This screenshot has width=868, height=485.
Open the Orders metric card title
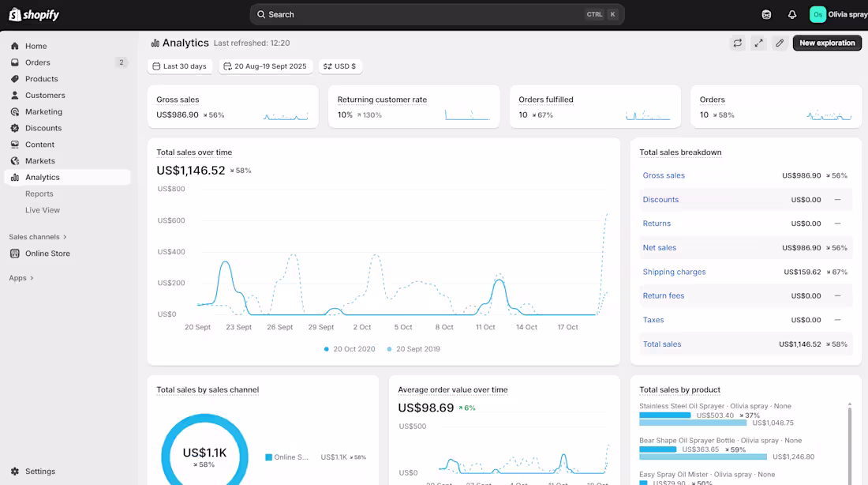pos(712,100)
